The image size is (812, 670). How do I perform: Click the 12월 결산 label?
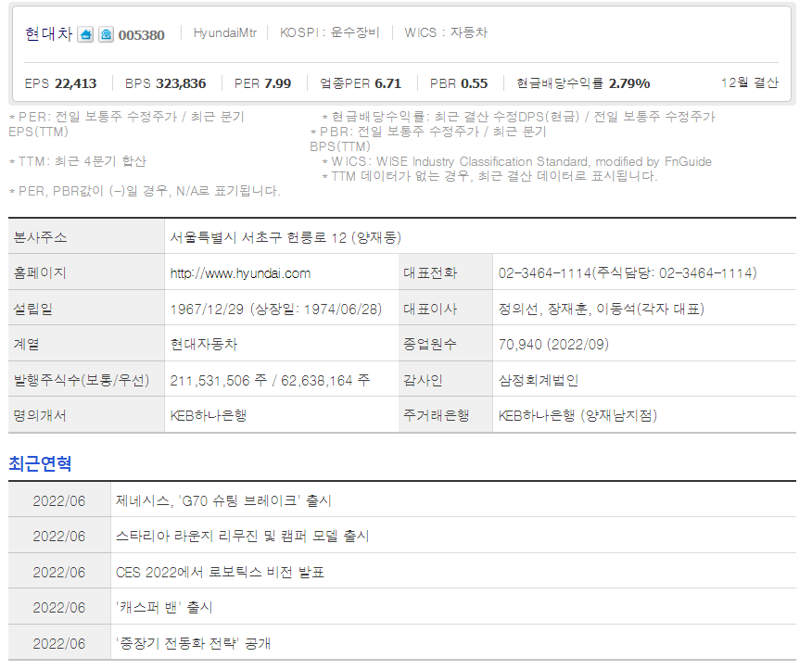coord(749,82)
